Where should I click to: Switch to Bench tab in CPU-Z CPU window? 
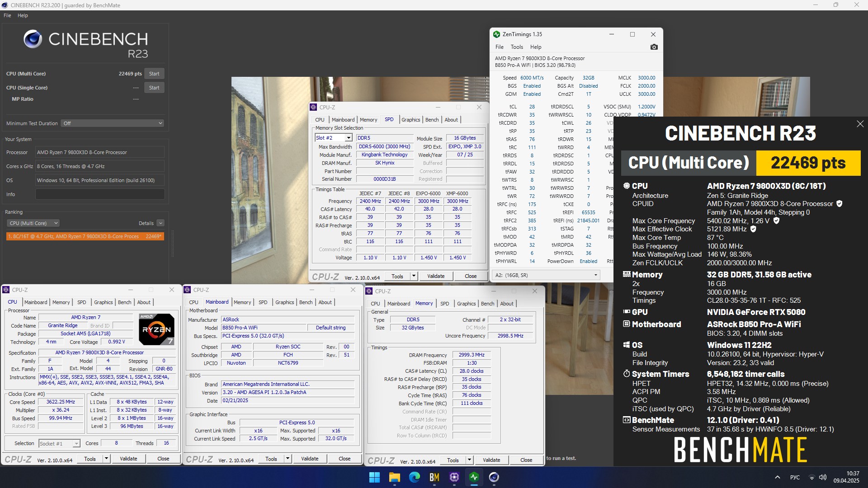[124, 302]
